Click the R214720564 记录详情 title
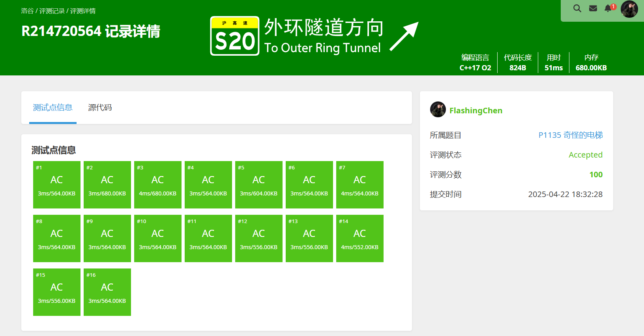This screenshot has height=336, width=644. 91,31
